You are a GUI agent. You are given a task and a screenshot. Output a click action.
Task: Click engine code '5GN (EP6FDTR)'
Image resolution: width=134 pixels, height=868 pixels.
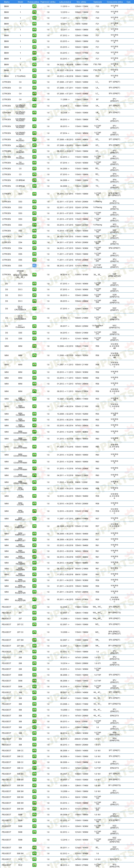114,739
